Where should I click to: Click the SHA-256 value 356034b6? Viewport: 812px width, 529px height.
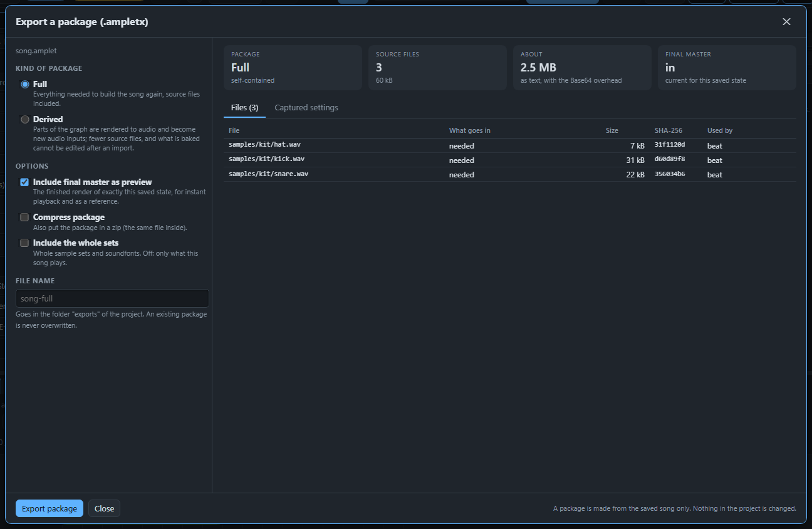point(670,174)
